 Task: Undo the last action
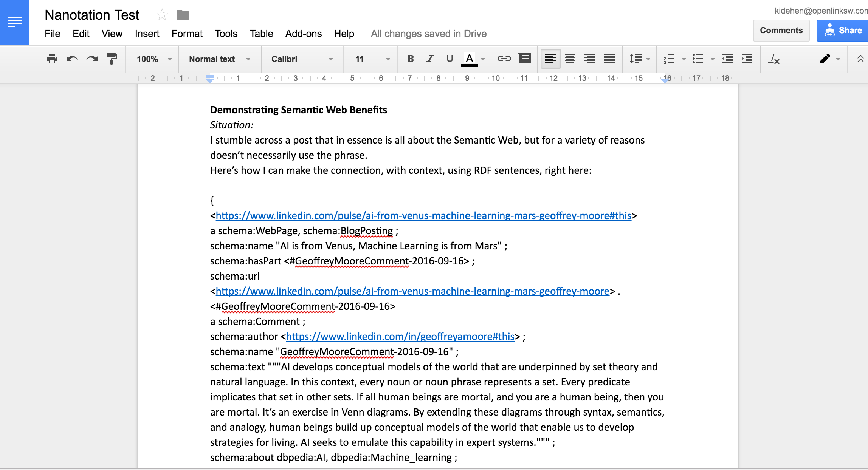click(x=72, y=59)
